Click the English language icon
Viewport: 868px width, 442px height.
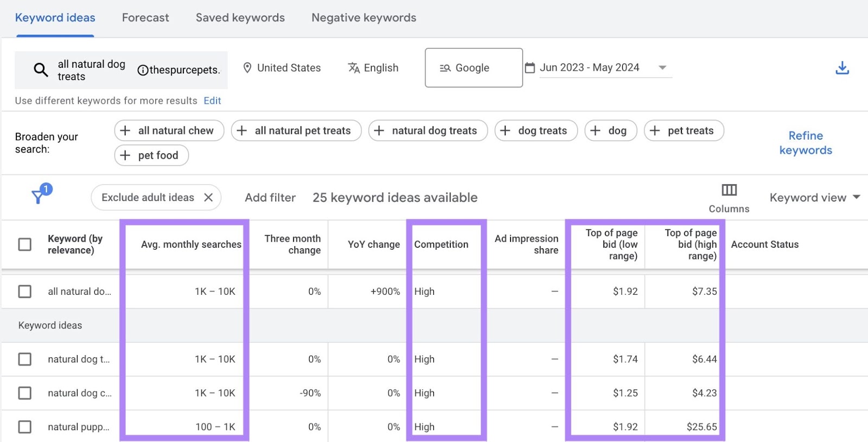point(354,68)
